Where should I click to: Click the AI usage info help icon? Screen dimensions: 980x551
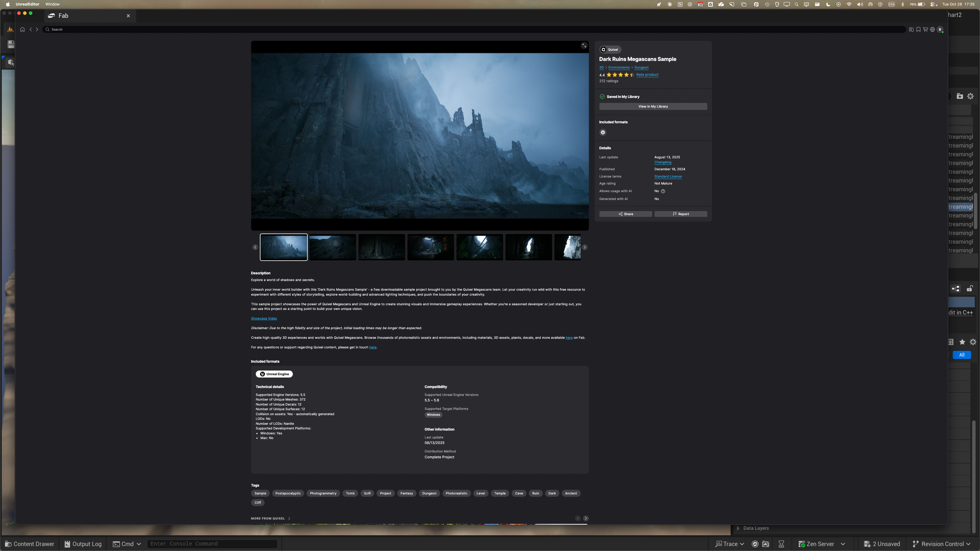[663, 191]
